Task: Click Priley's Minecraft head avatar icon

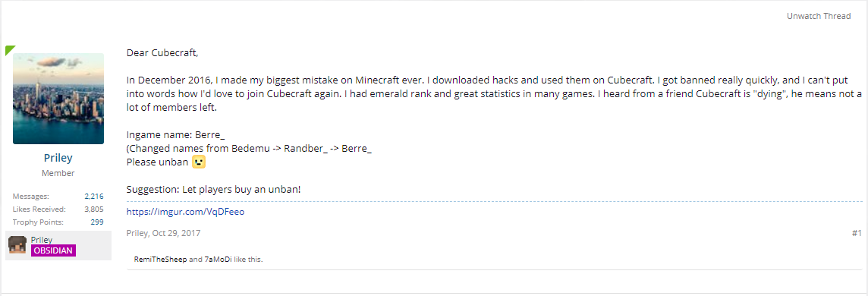Action: point(18,244)
